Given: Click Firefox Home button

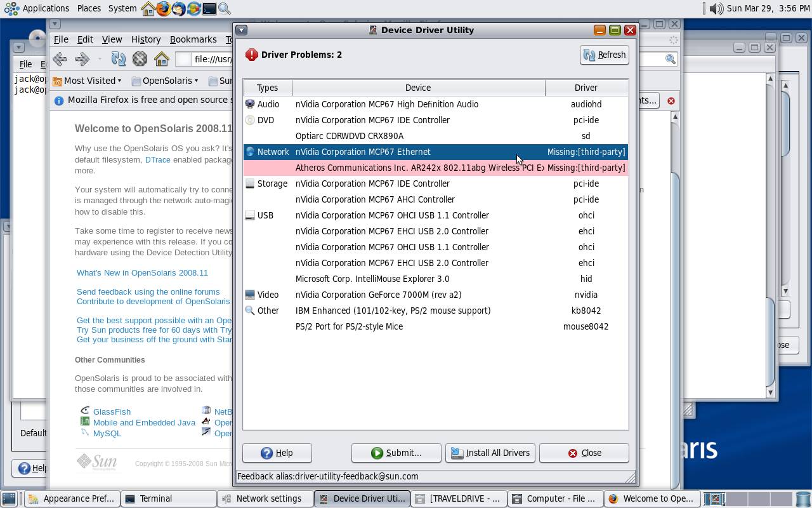Looking at the screenshot, I should click(x=162, y=59).
